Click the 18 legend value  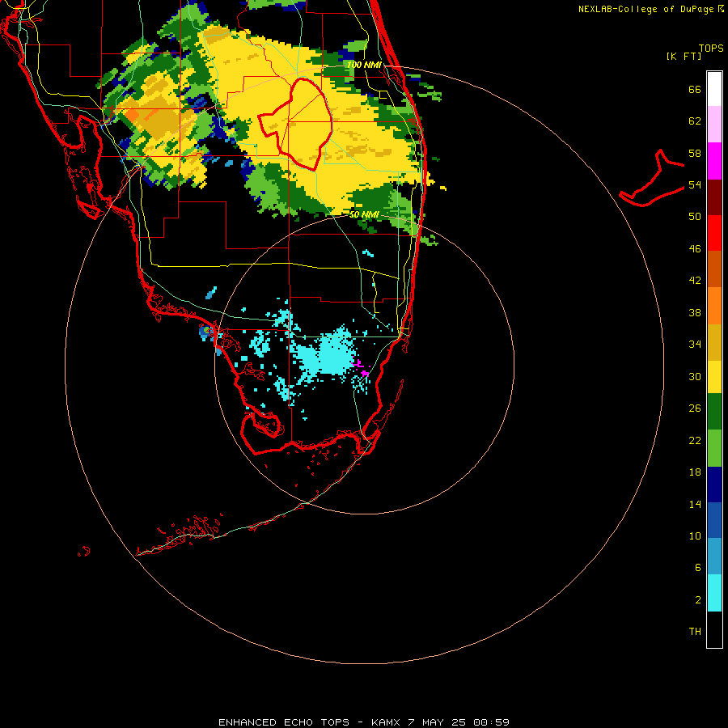[695, 472]
